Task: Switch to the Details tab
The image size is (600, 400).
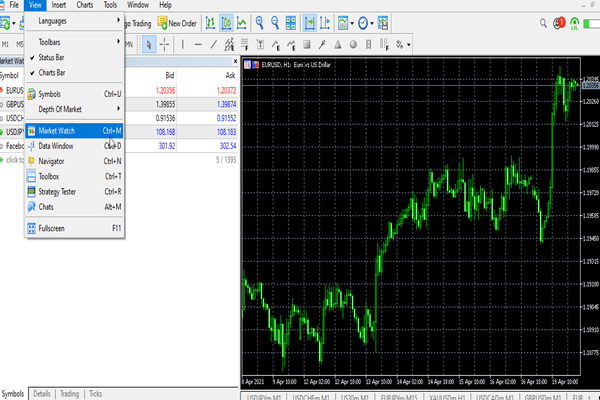Action: (x=41, y=393)
